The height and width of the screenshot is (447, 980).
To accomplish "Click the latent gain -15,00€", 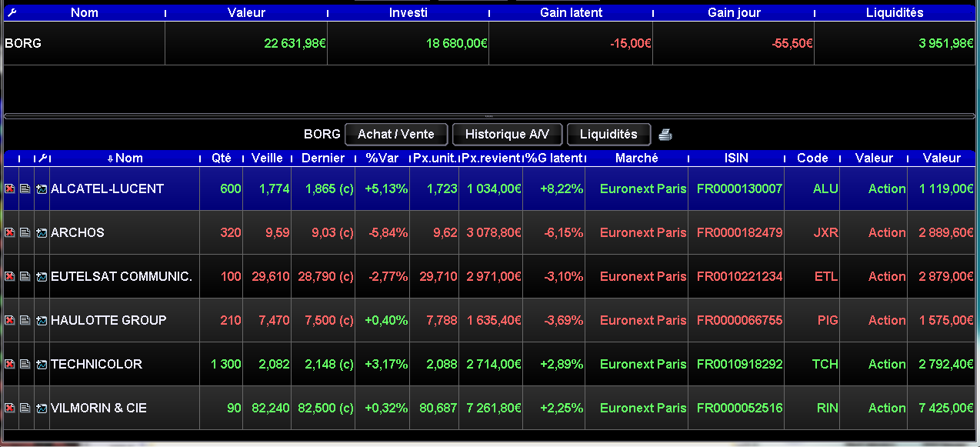I will 631,43.
